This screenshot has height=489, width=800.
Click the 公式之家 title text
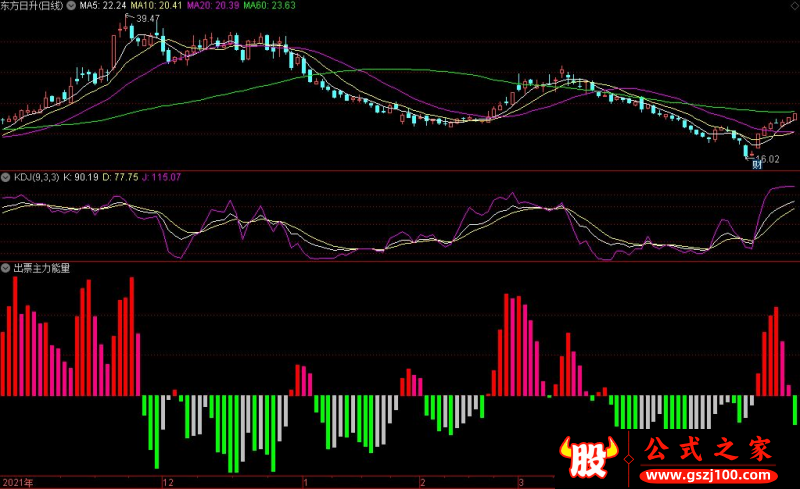pos(708,449)
